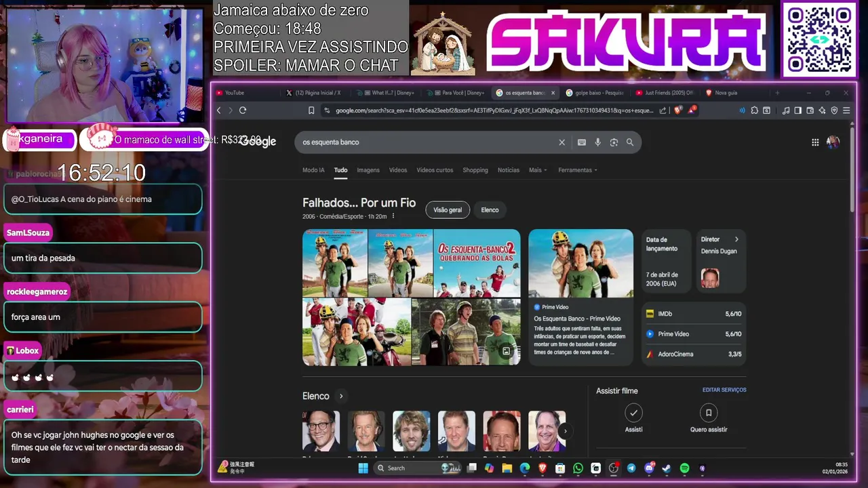Image resolution: width=868 pixels, height=488 pixels.
Task: Open the Google apps grid
Action: [815, 142]
